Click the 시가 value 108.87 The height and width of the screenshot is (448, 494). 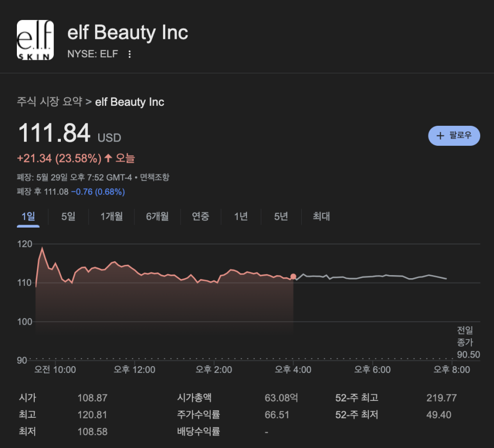pos(93,398)
